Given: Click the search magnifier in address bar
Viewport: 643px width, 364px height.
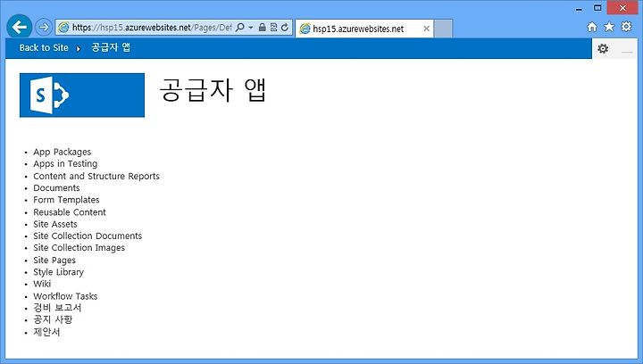Looking at the screenshot, I should pyautogui.click(x=240, y=28).
